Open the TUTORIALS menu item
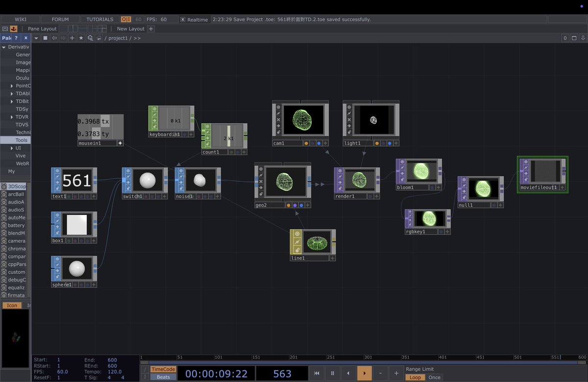This screenshot has height=382, width=588. pos(99,20)
